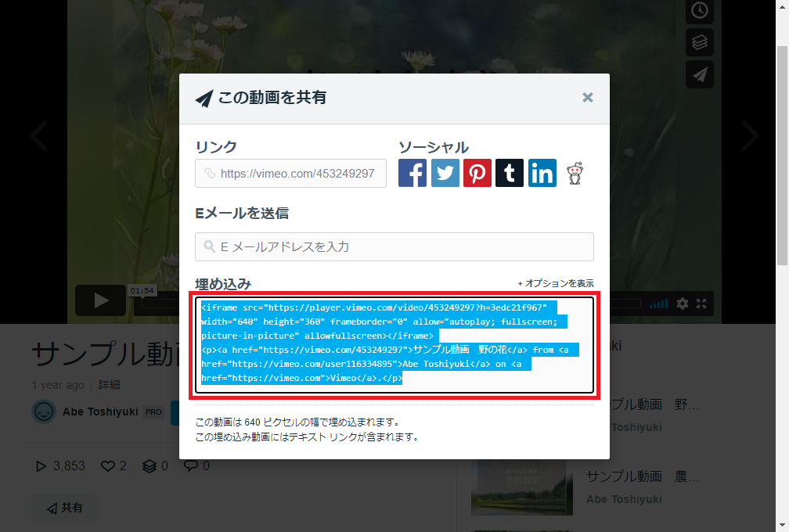789x532 pixels.
Task: Click the collections count icon
Action: click(150, 466)
